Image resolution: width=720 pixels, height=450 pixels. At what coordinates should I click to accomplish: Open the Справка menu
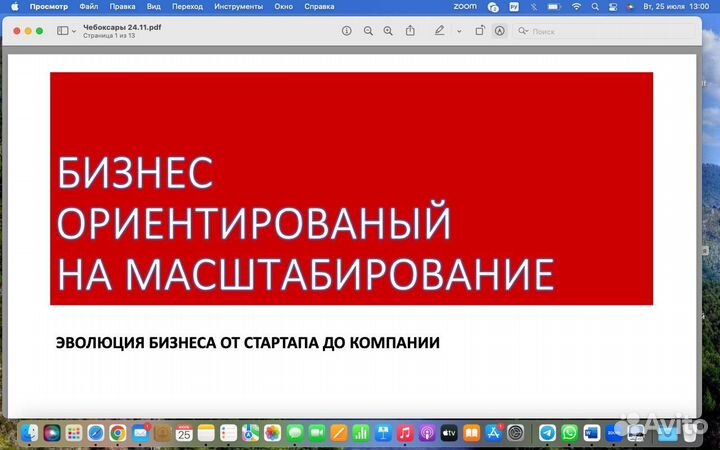[x=319, y=6]
